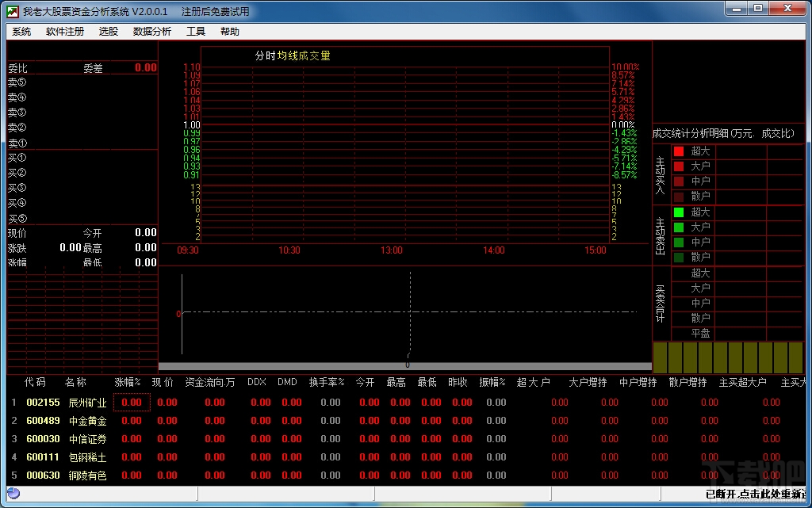
Task: Minimize the application window
Action: pyautogui.click(x=735, y=9)
